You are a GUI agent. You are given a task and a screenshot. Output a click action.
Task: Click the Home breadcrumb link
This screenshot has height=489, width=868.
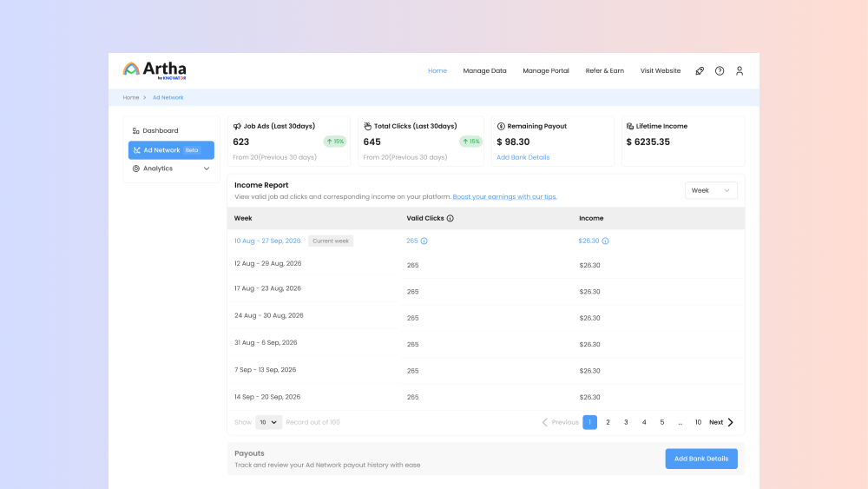coord(131,97)
